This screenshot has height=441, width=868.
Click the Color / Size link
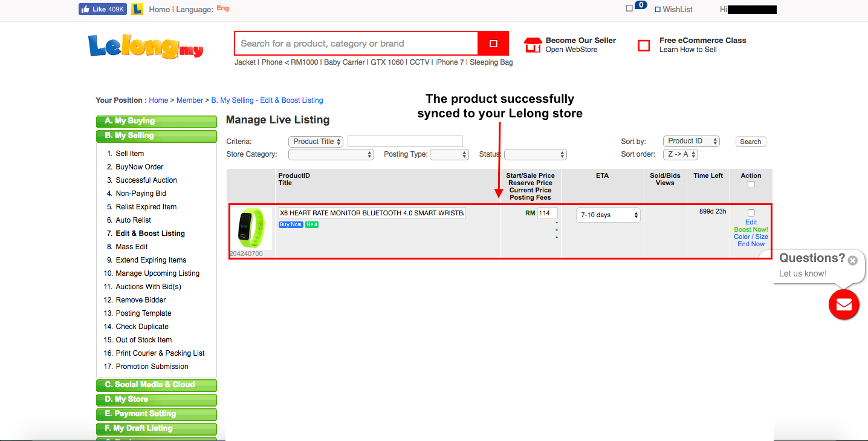[x=751, y=237]
